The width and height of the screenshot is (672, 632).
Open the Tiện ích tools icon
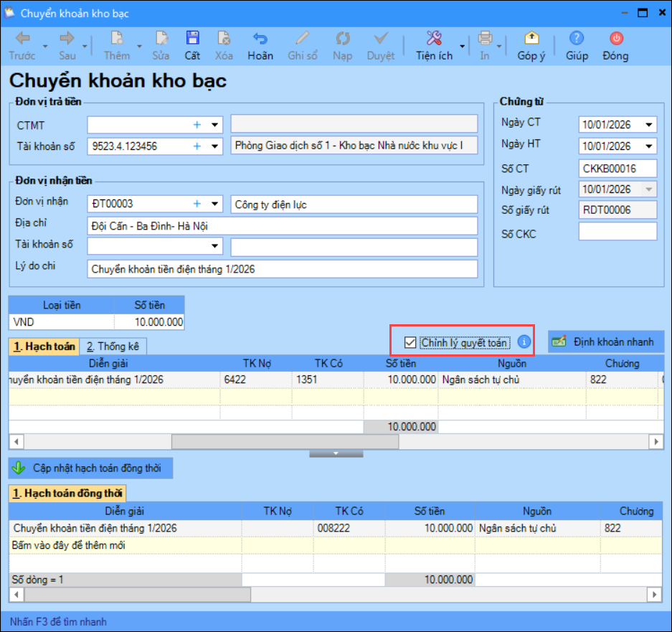click(433, 39)
